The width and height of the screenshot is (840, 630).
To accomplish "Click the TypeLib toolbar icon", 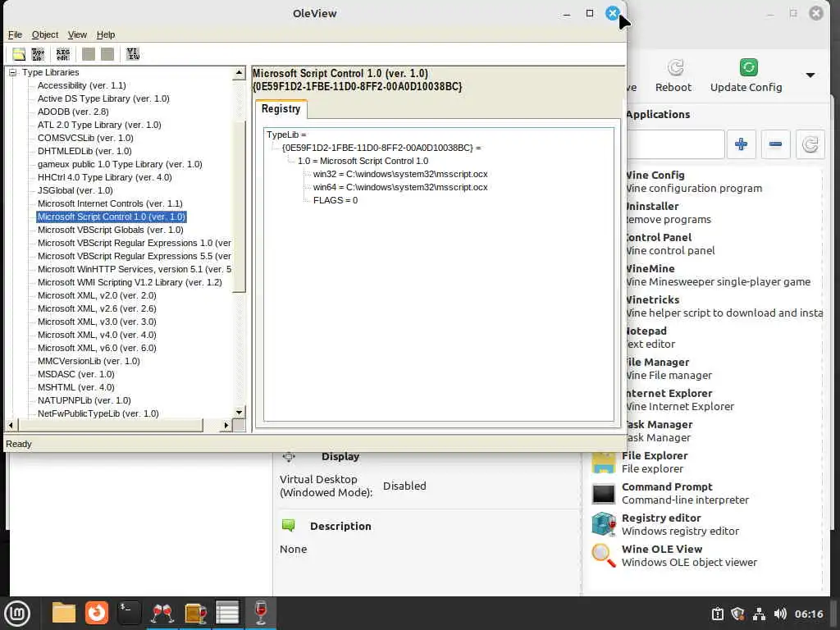I will click(x=38, y=54).
